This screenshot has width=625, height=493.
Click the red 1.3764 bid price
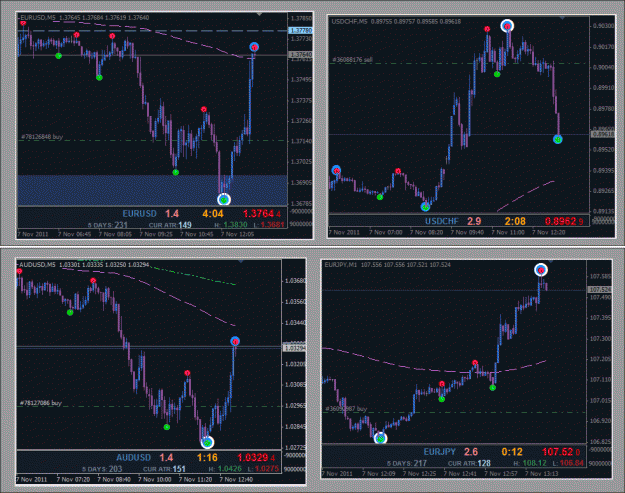[264, 214]
